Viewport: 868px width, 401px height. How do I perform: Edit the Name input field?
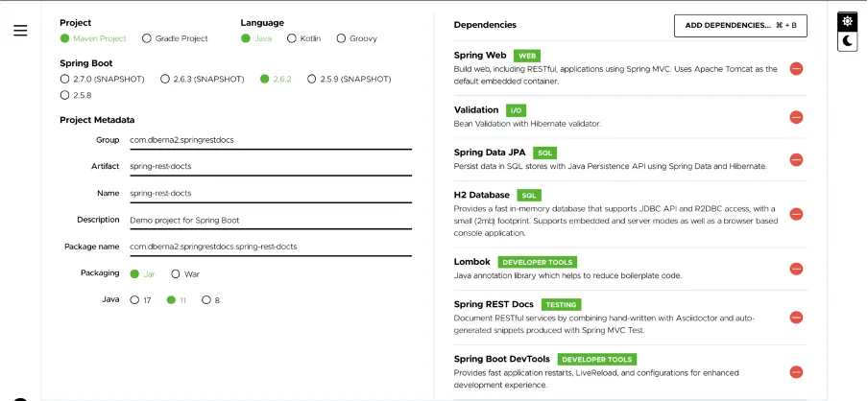pyautogui.click(x=271, y=194)
